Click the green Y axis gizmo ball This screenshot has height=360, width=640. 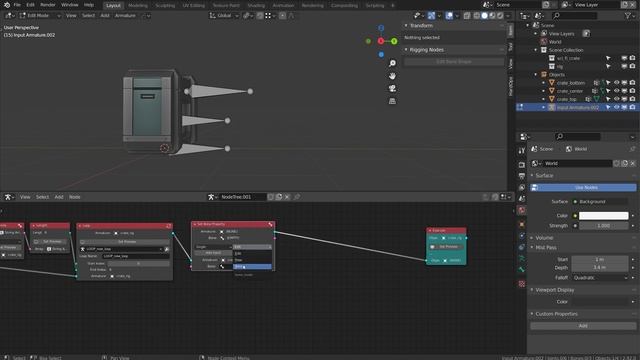tap(394, 41)
